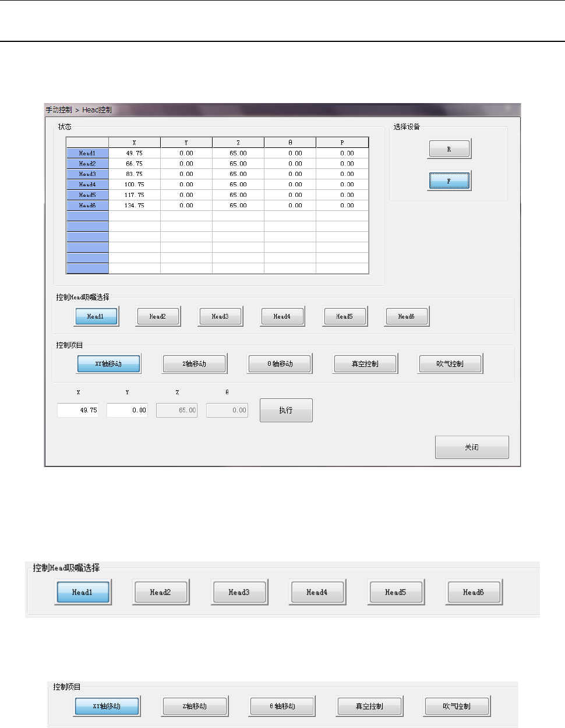Select the Head1 row header in status table

point(87,153)
